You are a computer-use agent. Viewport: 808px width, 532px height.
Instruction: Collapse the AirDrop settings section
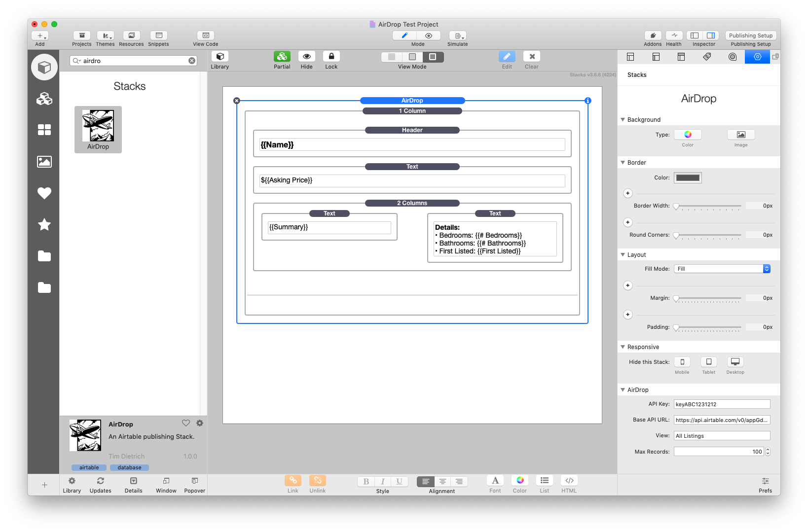coord(623,390)
